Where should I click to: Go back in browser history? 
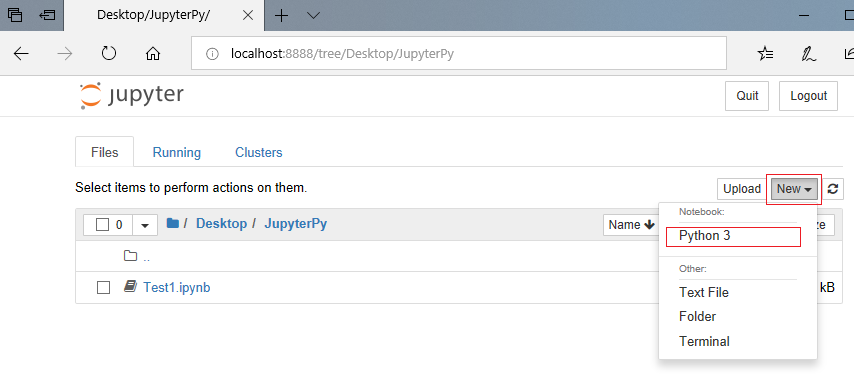point(21,53)
